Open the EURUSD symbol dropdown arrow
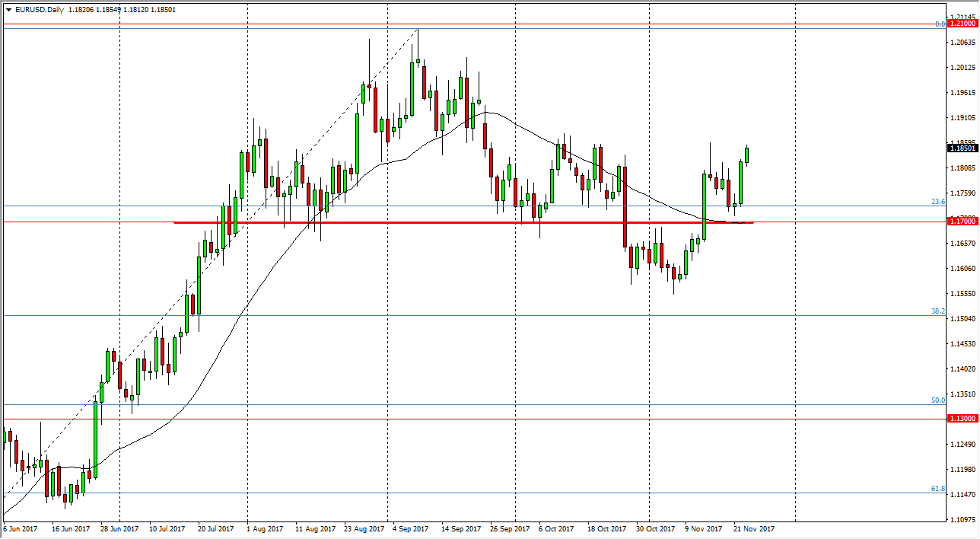 [8, 10]
